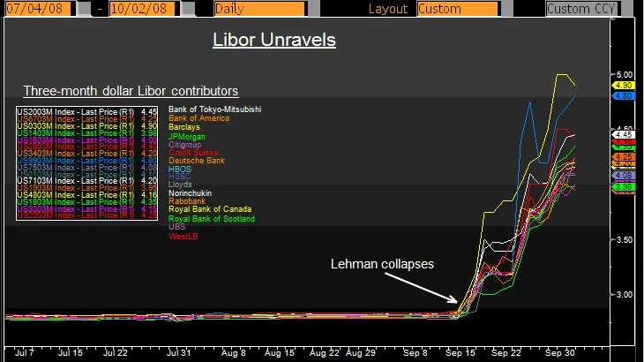
Task: Click the Libor Unravels chart title
Action: tap(274, 40)
